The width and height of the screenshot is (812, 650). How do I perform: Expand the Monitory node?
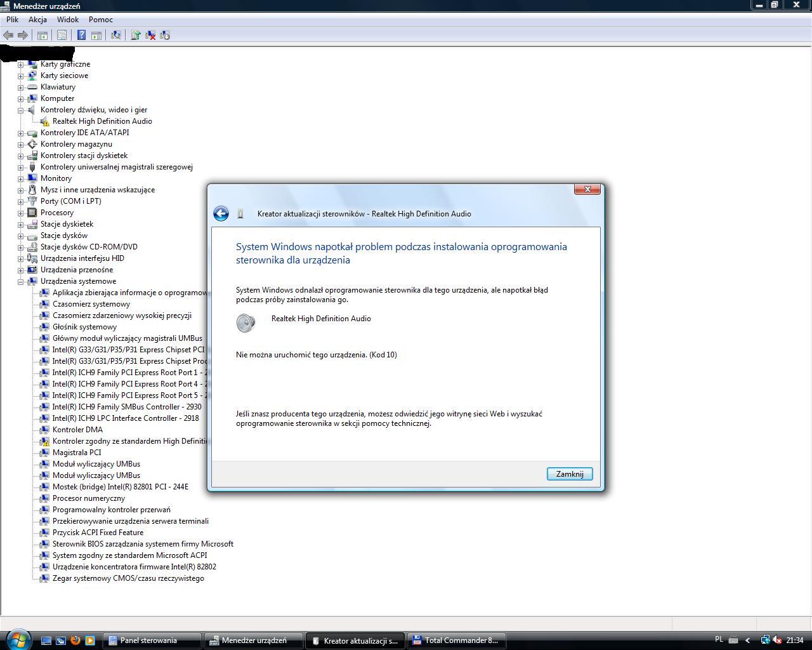coord(21,178)
